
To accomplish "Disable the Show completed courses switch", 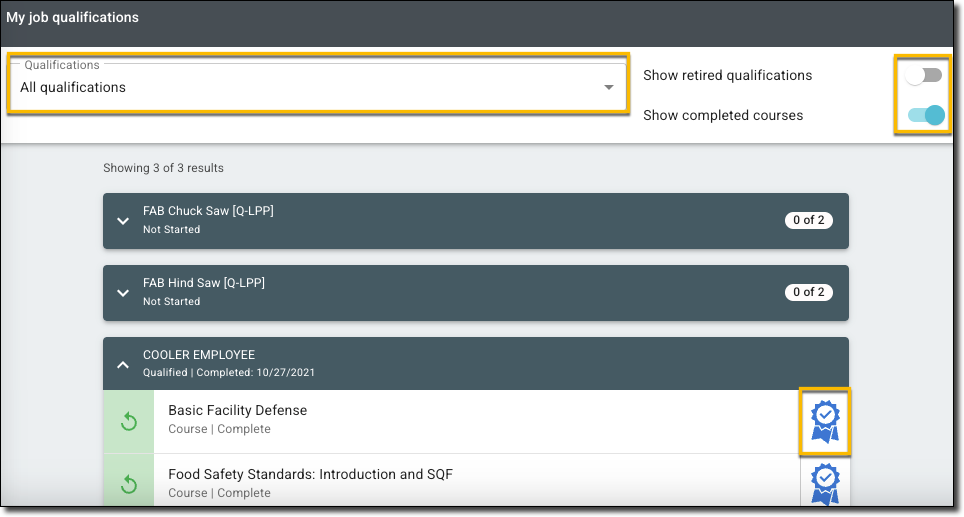I will 926,115.
